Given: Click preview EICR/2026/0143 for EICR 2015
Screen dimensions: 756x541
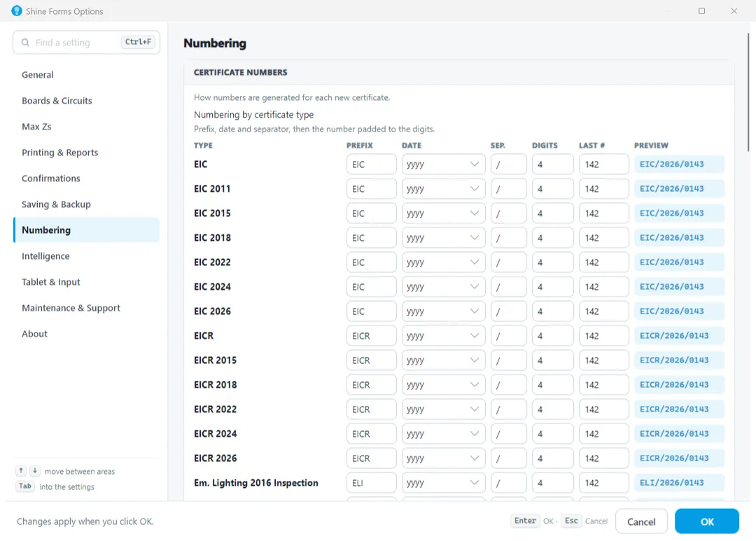Looking at the screenshot, I should (x=679, y=360).
